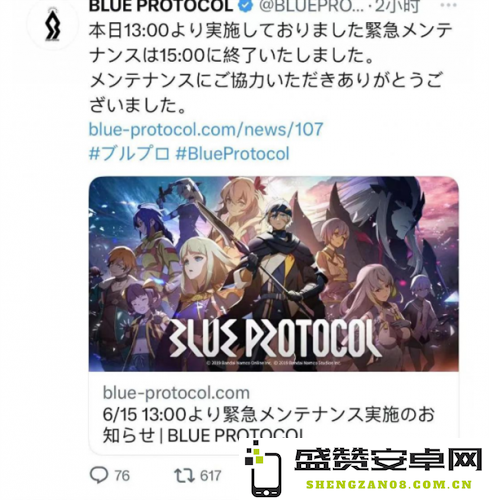
Task: Click the 617 retweets count
Action: (x=211, y=476)
